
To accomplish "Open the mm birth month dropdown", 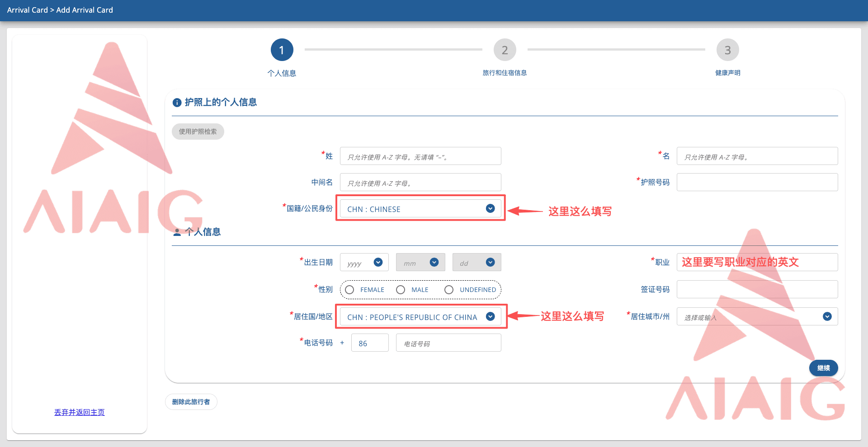I will coord(420,262).
